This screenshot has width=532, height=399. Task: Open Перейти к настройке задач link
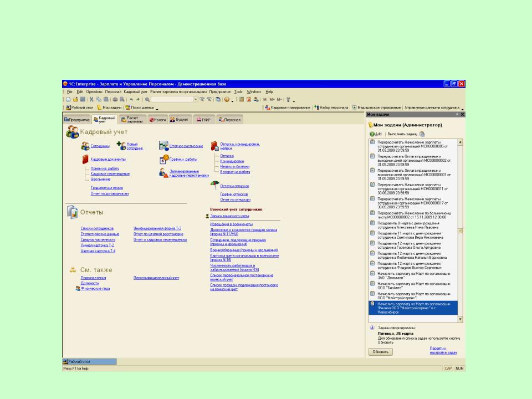(x=443, y=350)
